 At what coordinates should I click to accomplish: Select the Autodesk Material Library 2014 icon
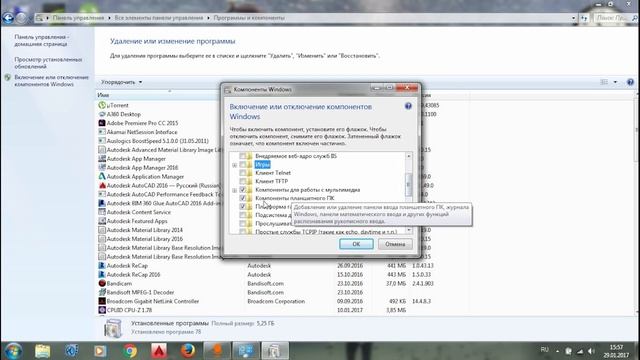tap(102, 230)
